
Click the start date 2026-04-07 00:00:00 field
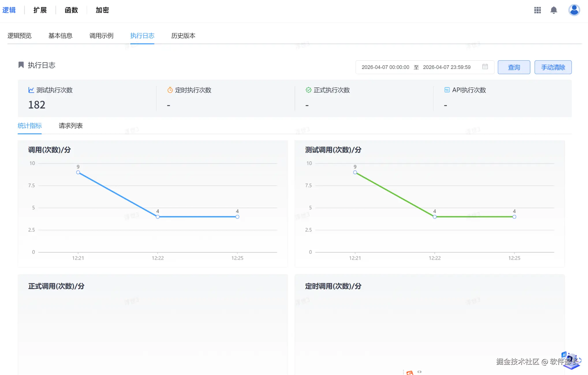tap(385, 67)
